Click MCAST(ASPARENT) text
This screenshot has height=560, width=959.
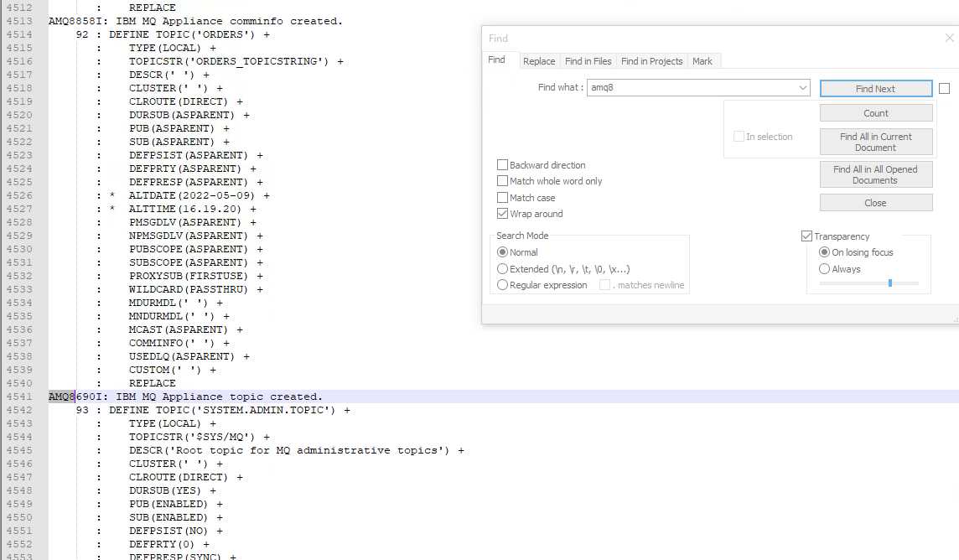coord(178,329)
